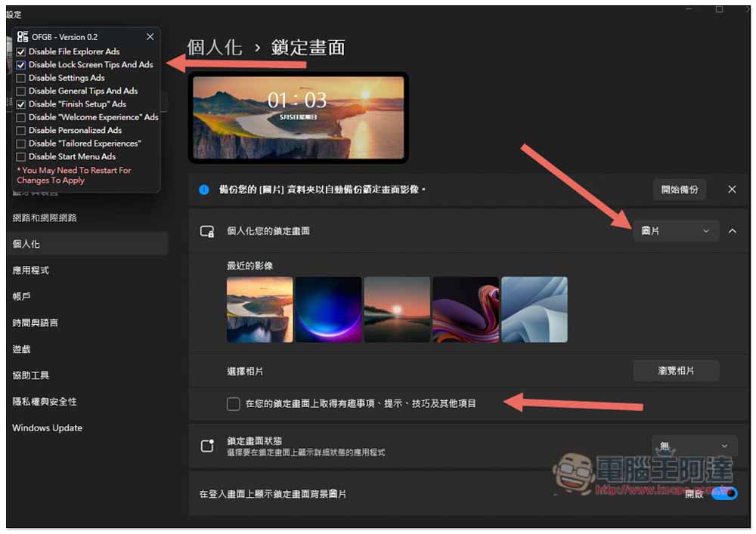Click the 開始備份 button
Viewport: 756px width, 534px height.
pyautogui.click(x=680, y=190)
